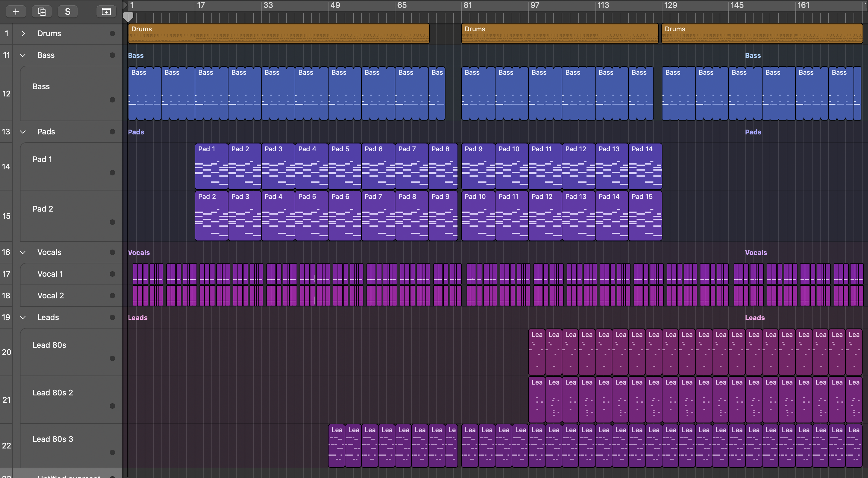Collapse the Pads track stack

pos(23,132)
